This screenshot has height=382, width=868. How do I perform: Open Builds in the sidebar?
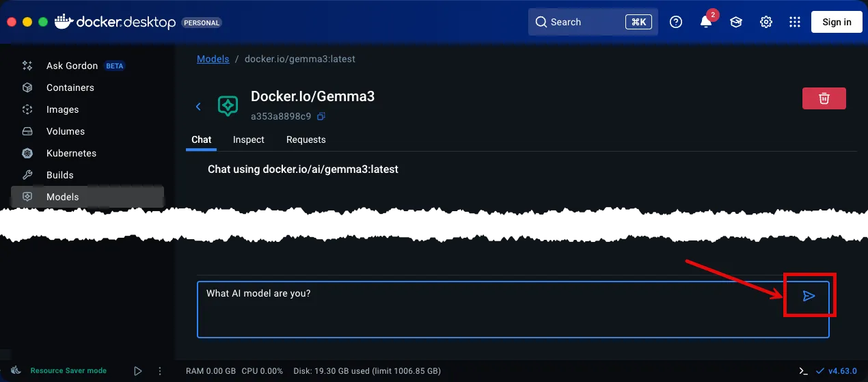pyautogui.click(x=87, y=175)
